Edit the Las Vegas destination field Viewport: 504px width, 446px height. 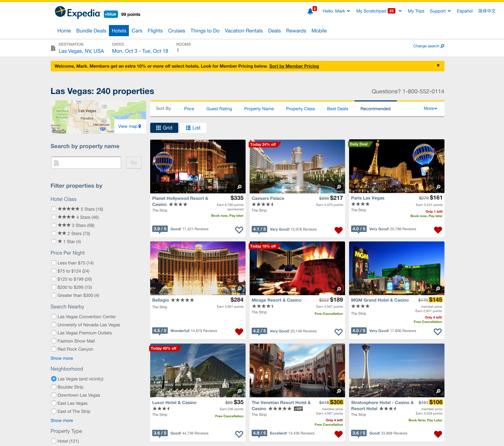click(81, 51)
